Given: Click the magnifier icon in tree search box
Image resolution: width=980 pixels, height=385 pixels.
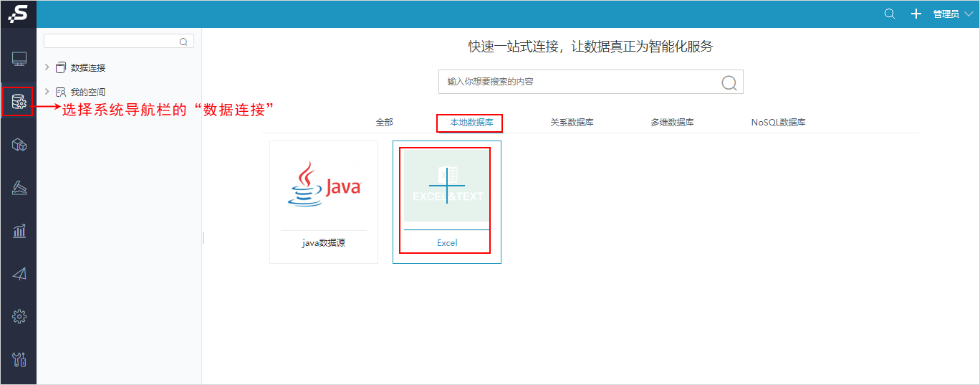Looking at the screenshot, I should (x=183, y=42).
